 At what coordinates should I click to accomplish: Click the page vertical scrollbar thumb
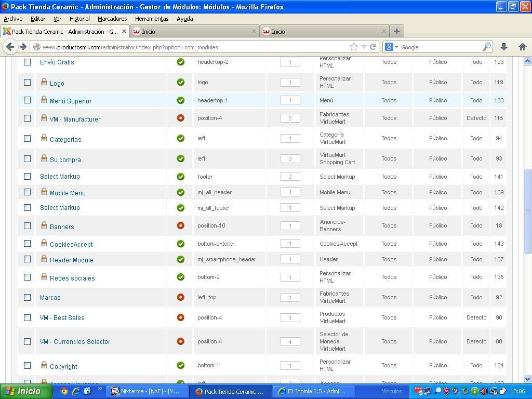click(x=527, y=211)
